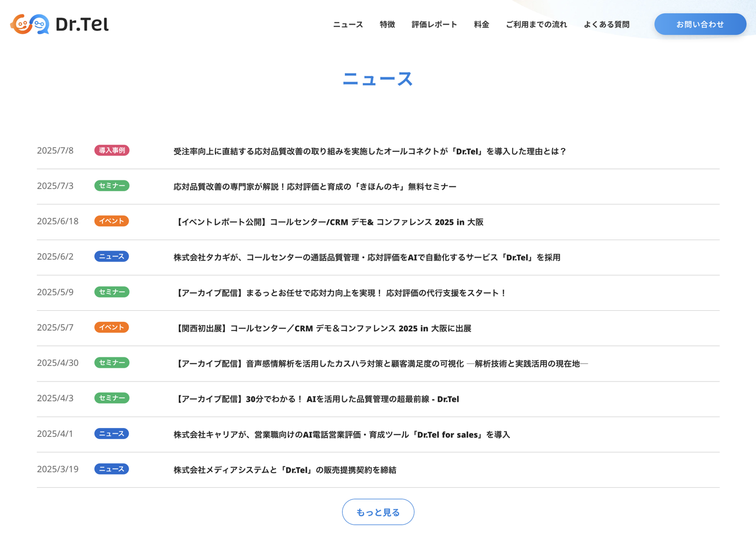Click the date 2025/4/30
Viewport: 756px width, 546px height.
coord(58,363)
